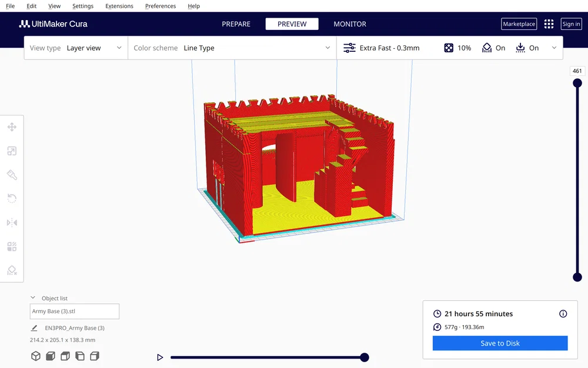Open the Marketplace button
This screenshot has height=368, width=588.
tap(519, 24)
